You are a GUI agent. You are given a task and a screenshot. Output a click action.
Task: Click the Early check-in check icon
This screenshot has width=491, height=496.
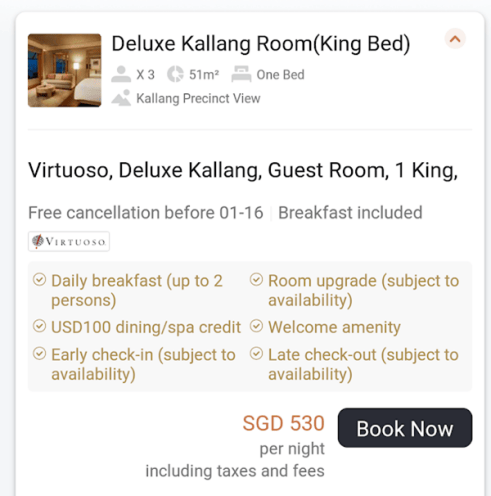[x=39, y=353]
